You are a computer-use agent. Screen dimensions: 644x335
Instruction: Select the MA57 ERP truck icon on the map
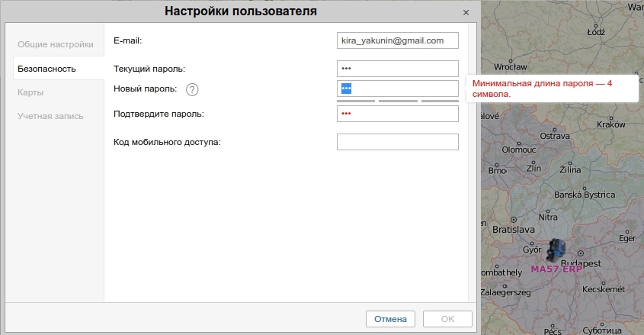[556, 250]
